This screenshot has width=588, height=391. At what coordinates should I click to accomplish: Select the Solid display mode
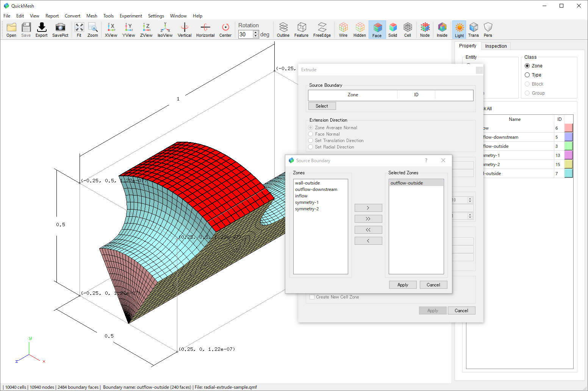(x=393, y=30)
